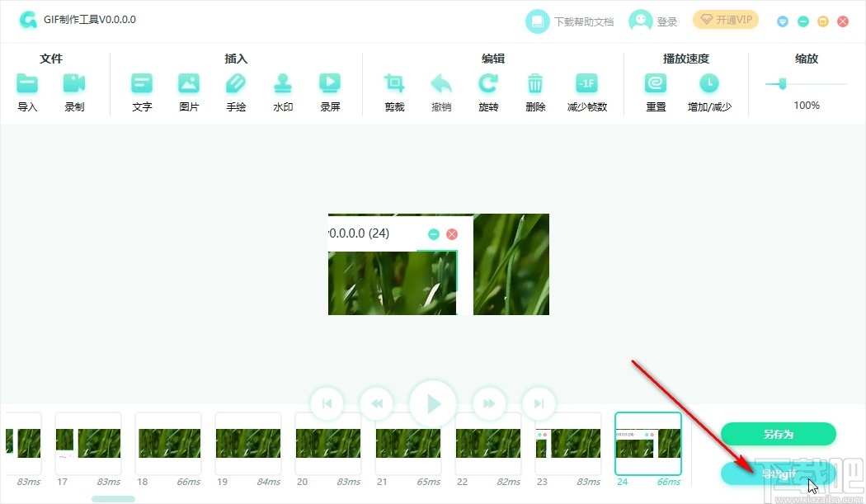Reset playback speed with the 重置 icon

(x=656, y=83)
